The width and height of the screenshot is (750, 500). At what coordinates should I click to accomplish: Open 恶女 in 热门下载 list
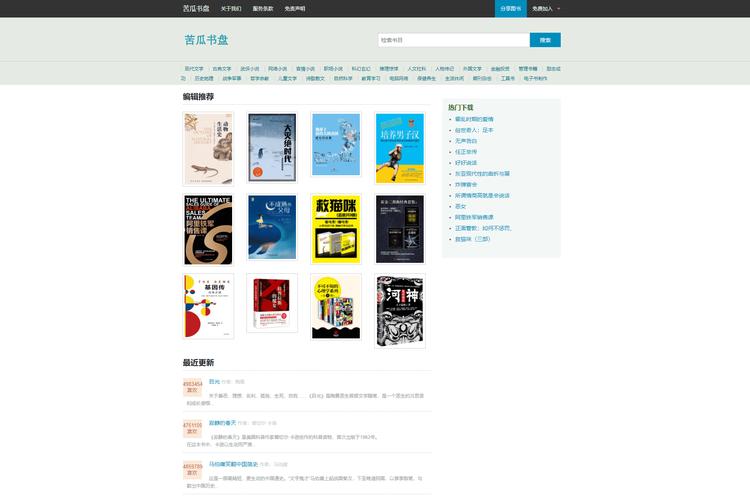tap(460, 206)
